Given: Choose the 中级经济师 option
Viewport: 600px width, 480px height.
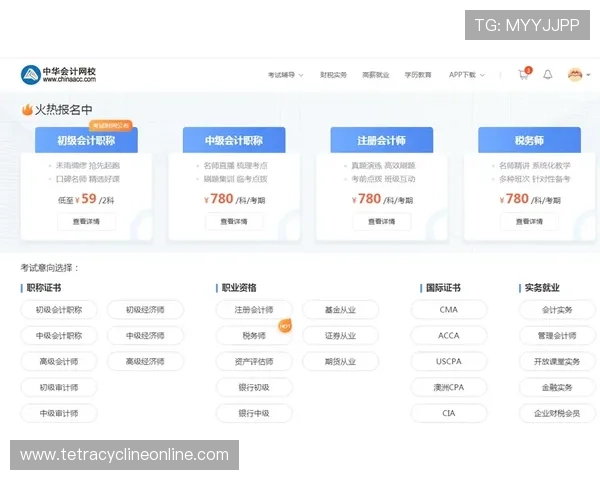Looking at the screenshot, I should click(x=145, y=336).
